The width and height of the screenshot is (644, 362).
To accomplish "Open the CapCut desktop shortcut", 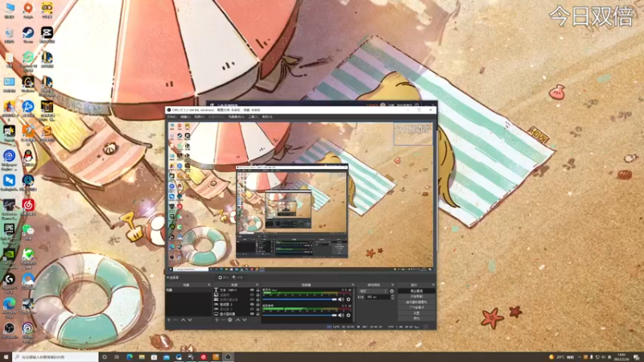I will point(47,35).
